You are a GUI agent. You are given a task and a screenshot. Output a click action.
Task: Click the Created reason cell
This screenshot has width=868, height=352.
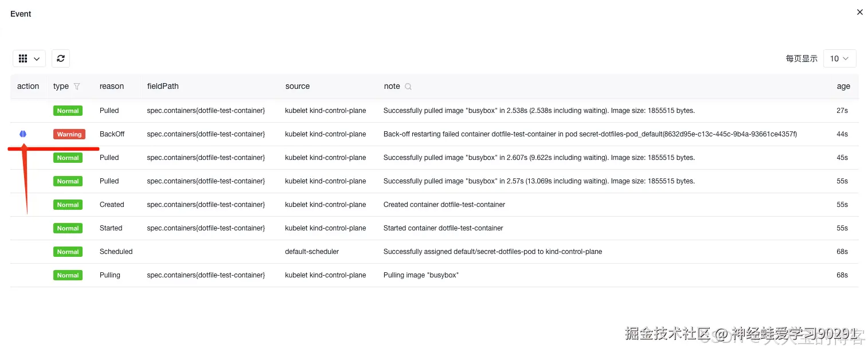coord(112,205)
